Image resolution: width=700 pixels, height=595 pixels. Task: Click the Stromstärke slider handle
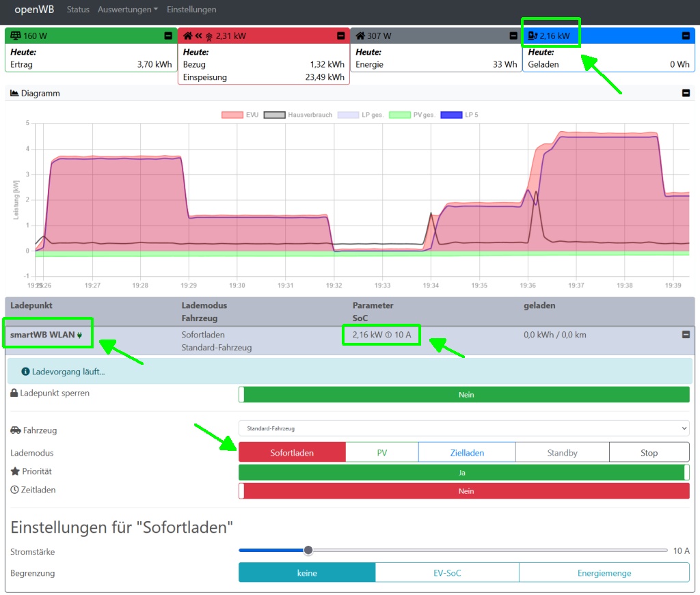click(308, 551)
